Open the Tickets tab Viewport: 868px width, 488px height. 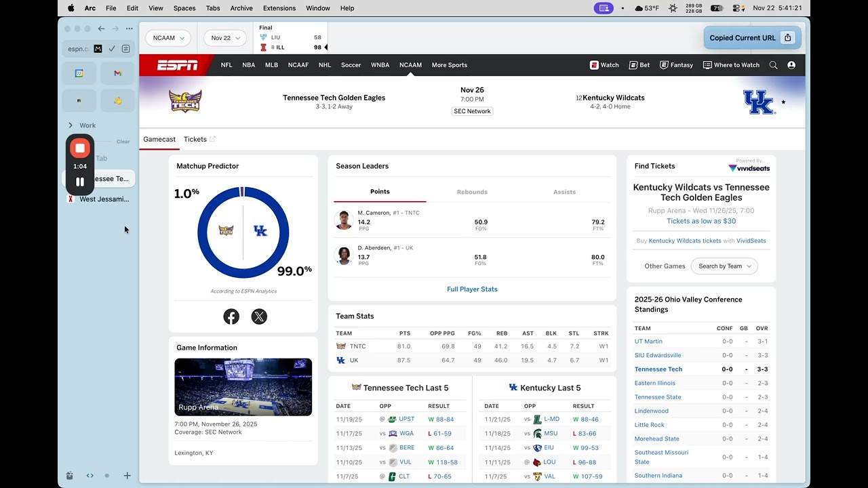[x=199, y=139]
